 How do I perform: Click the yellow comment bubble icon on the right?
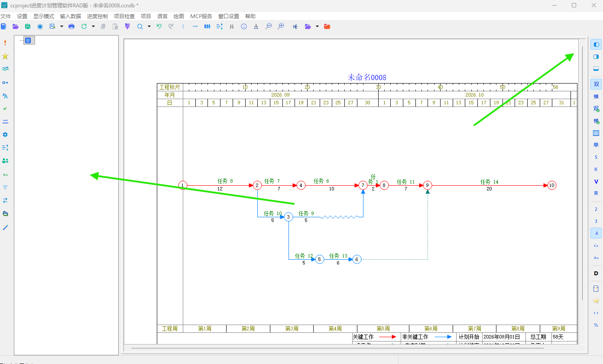coord(596,301)
